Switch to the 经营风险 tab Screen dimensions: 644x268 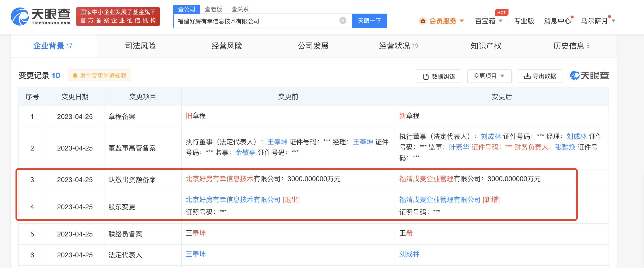click(227, 46)
